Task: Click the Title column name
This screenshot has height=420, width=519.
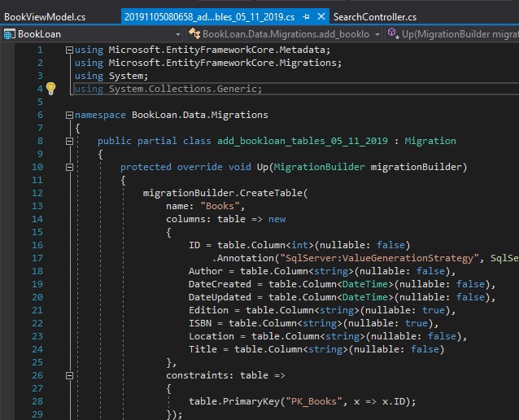Action: pyautogui.click(x=203, y=349)
